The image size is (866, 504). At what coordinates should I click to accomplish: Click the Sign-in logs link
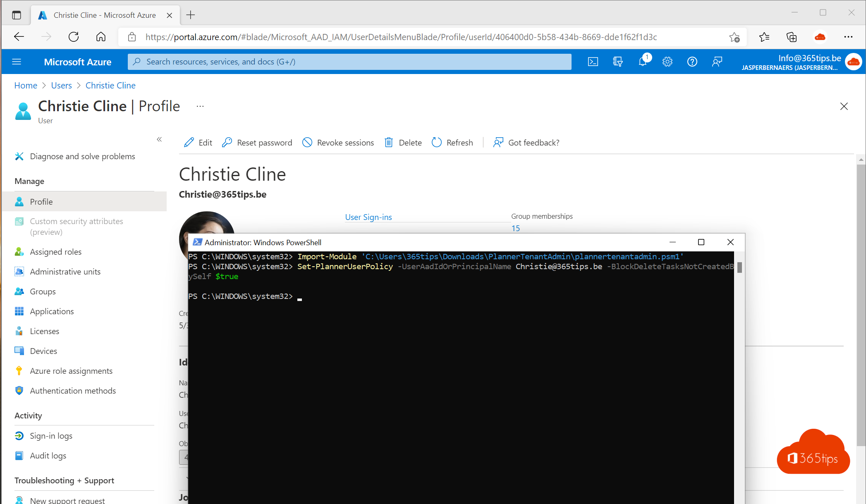coord(51,435)
